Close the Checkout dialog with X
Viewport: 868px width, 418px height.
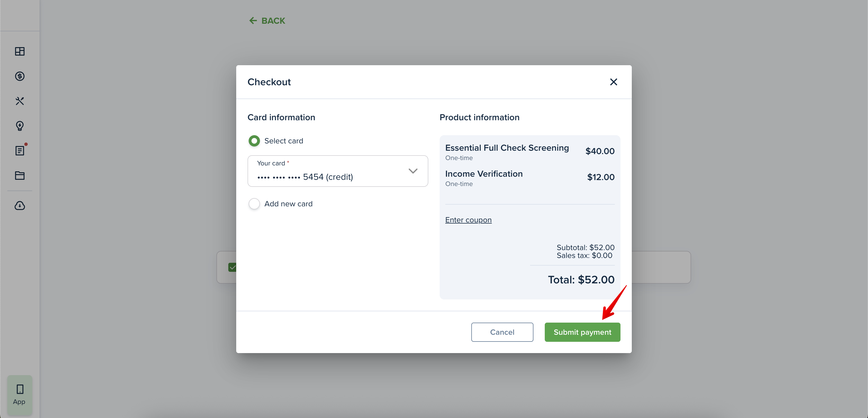coord(613,82)
